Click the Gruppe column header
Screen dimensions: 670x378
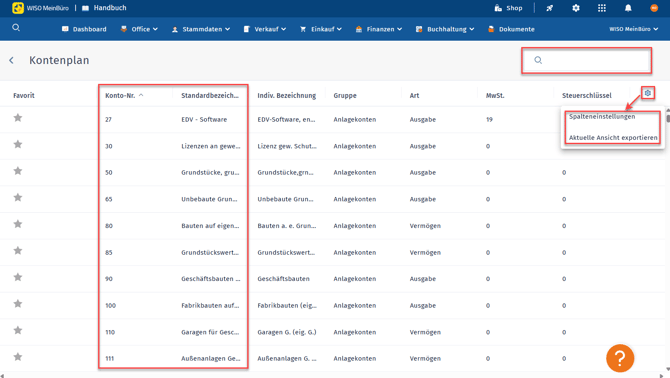pos(345,95)
